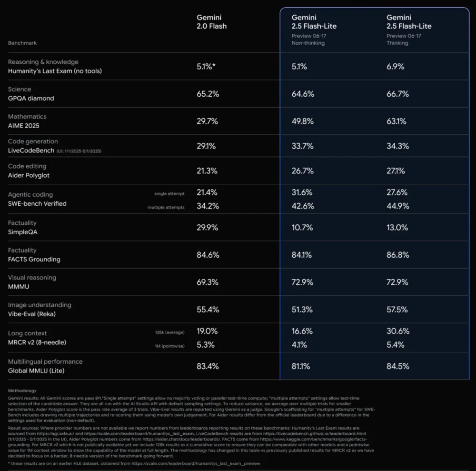The height and width of the screenshot is (471, 476).
Task: Click the Global MMLU (Lite) row label
Action: coord(36,370)
